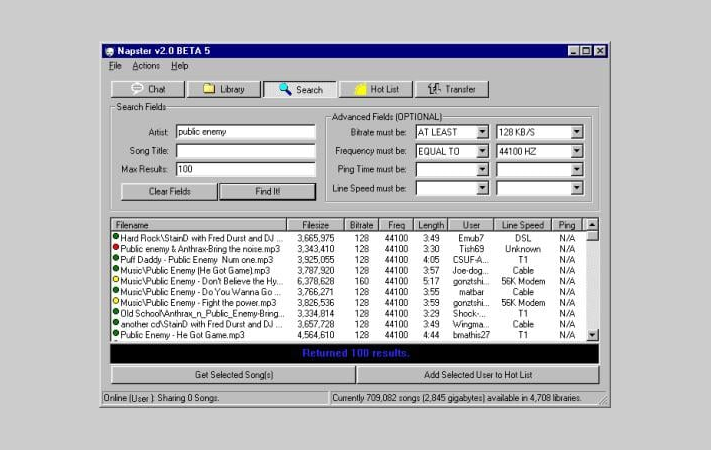Open the Ping Time comparison dropdown
Screen dimensions: 711x450
coord(482,170)
